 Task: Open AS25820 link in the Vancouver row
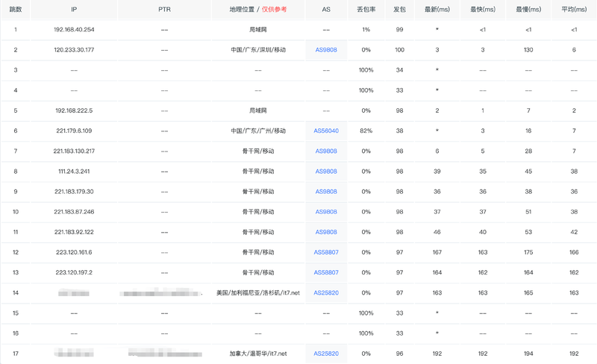[x=326, y=354]
